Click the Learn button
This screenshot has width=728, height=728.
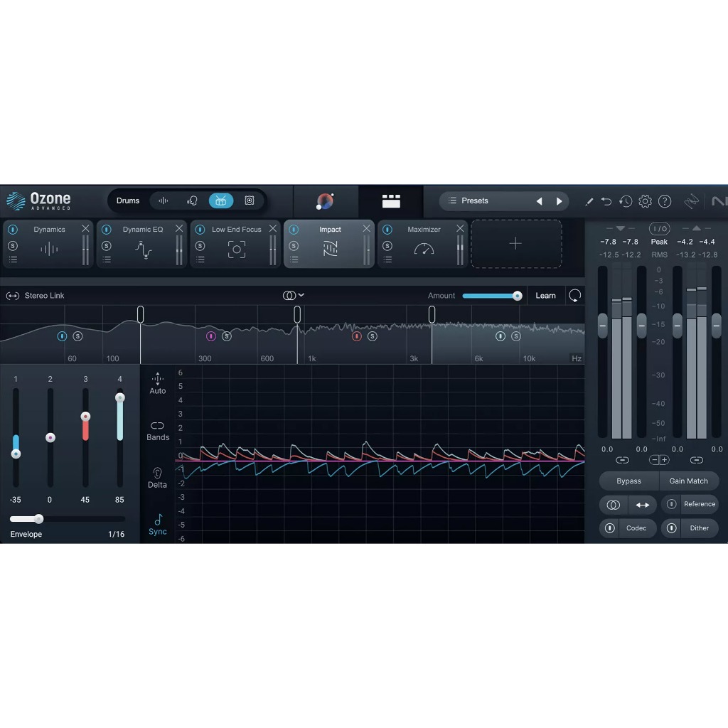pos(545,295)
